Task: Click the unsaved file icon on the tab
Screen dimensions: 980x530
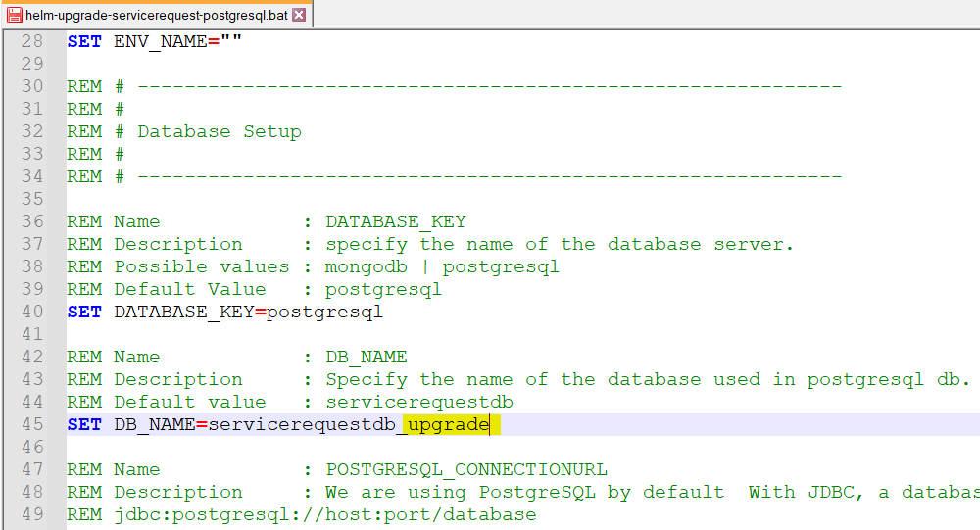Action: pos(14,15)
